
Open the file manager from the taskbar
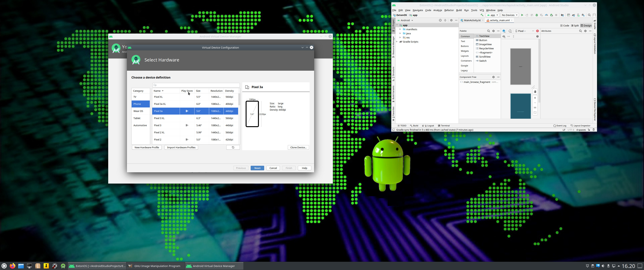tap(21, 266)
